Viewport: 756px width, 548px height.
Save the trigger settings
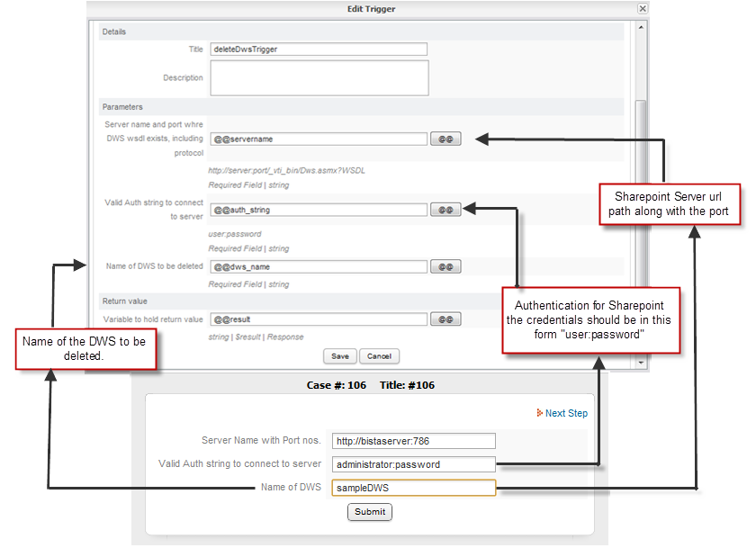pos(340,356)
